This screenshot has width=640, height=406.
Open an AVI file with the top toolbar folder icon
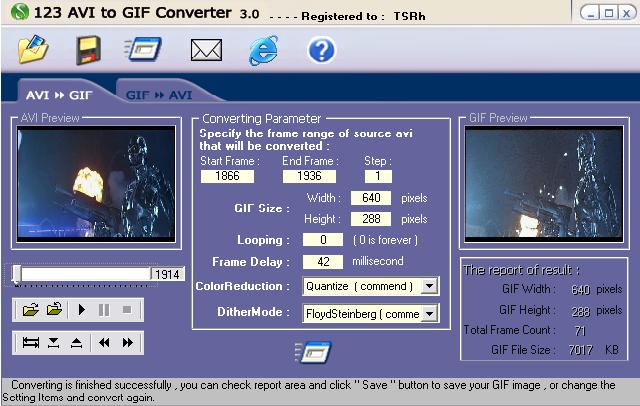[33, 49]
